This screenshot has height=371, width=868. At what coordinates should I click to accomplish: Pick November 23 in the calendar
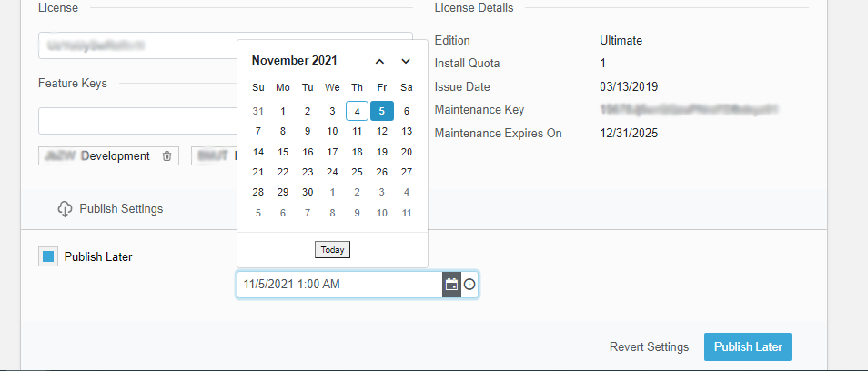(x=308, y=173)
